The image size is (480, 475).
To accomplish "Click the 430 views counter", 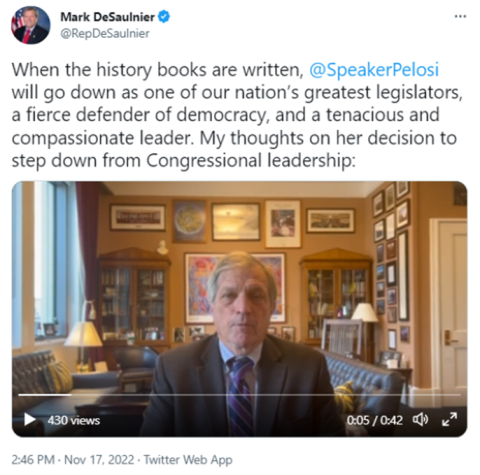I will coord(74,420).
